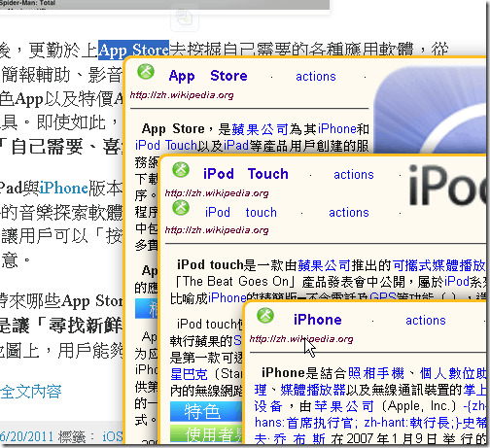Open the iPhone popup title link
Viewport: 490px width, 448px height.
(318, 320)
